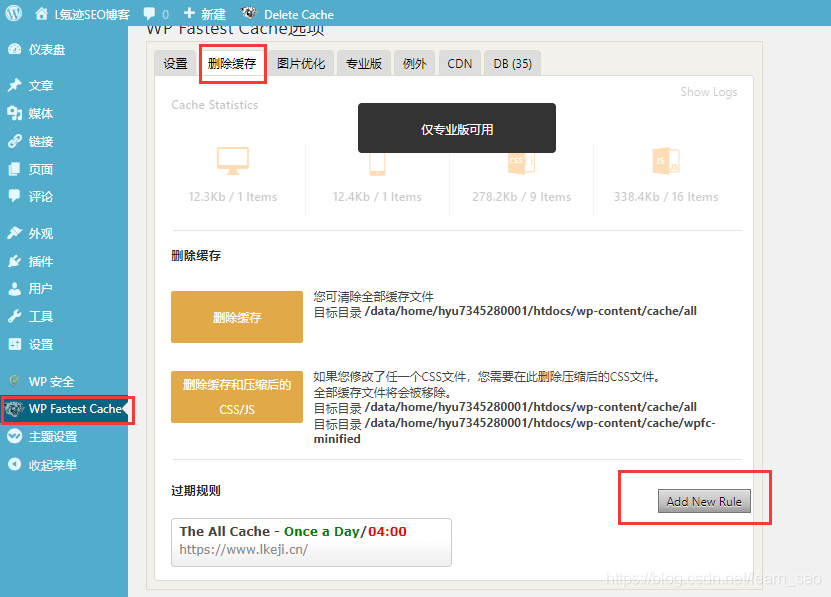Click the 外观 paintbrush icon
The height and width of the screenshot is (597, 831).
[15, 233]
